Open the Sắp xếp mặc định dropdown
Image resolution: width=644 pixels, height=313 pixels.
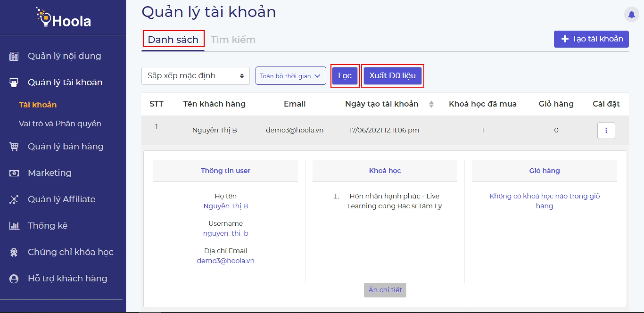(195, 76)
